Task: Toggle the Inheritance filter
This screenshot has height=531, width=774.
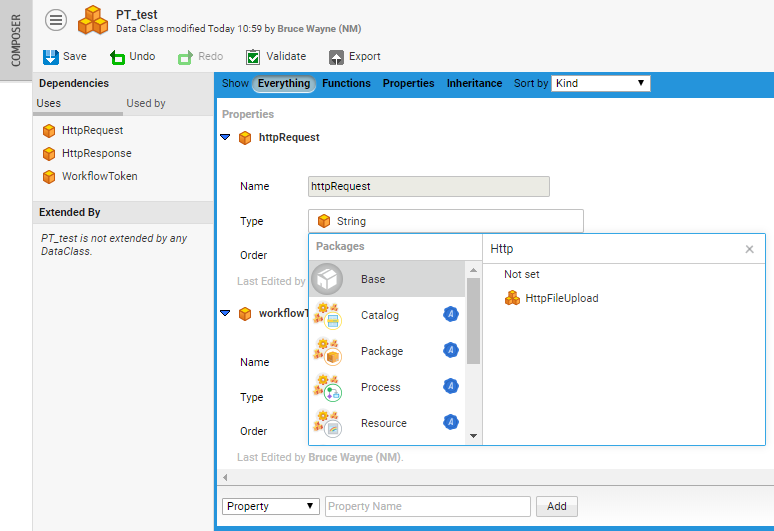Action: 474,84
